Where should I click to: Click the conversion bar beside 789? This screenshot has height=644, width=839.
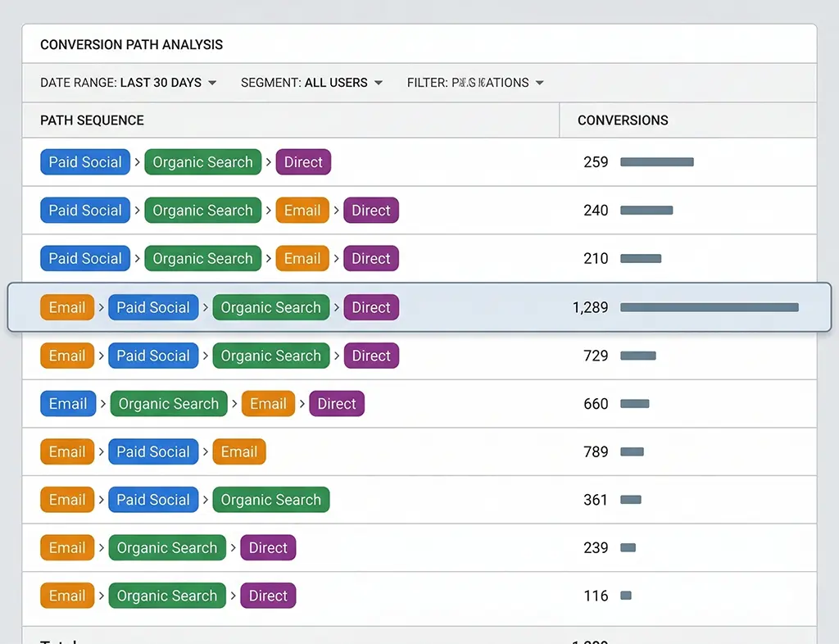[x=632, y=452]
